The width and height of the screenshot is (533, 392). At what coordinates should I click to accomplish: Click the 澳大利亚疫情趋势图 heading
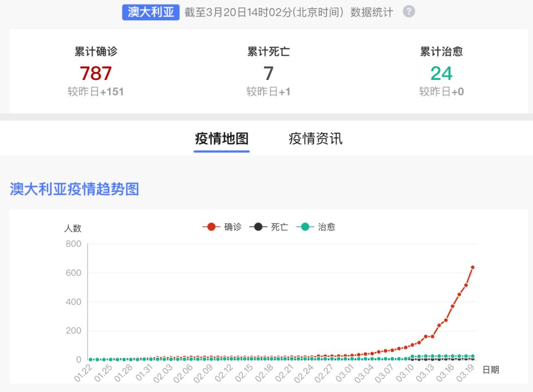pos(75,189)
